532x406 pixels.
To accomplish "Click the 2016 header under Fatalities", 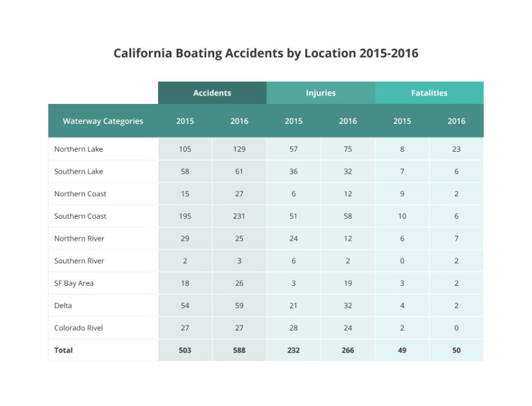I will point(457,121).
